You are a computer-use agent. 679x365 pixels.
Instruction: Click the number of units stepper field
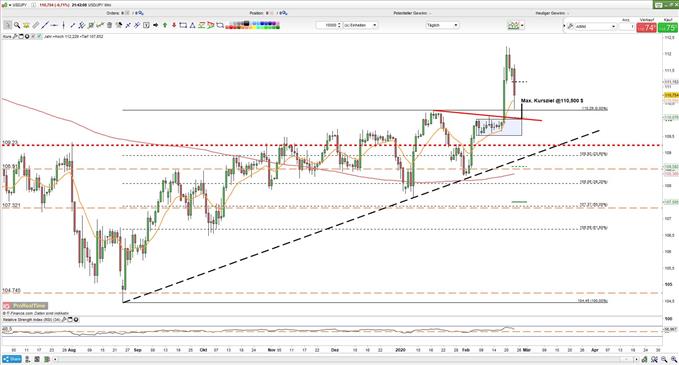(329, 25)
